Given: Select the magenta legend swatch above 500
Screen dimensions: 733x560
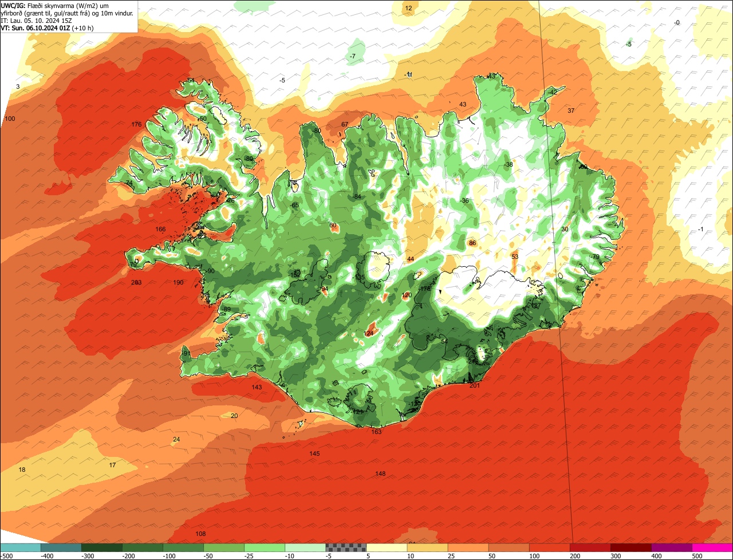Looking at the screenshot, I should coord(712,547).
